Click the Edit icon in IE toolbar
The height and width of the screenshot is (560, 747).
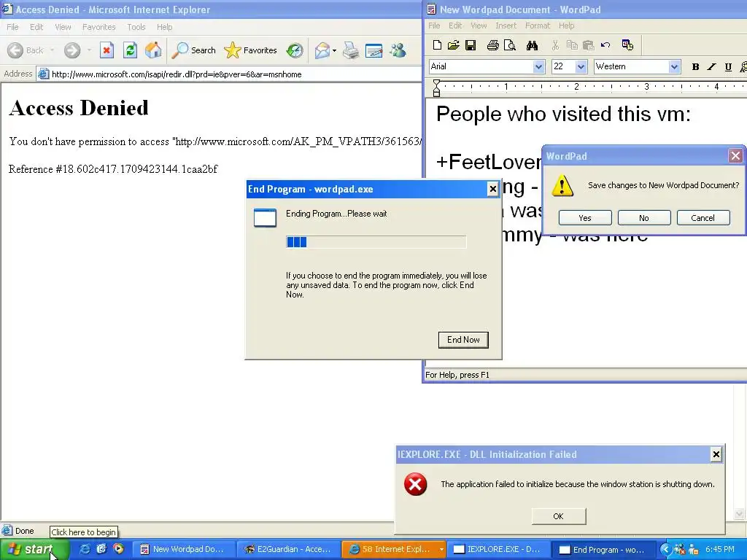374,50
